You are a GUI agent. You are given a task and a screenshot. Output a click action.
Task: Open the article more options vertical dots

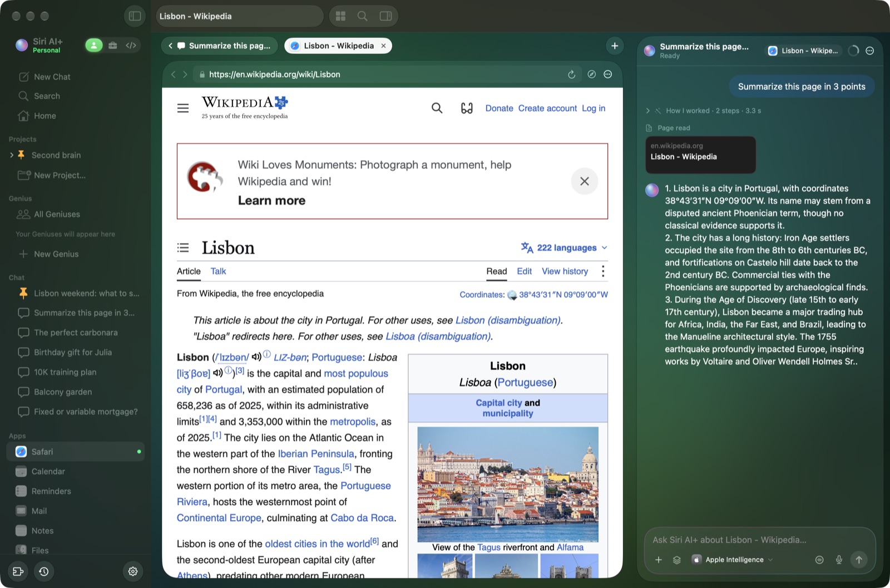pos(603,271)
